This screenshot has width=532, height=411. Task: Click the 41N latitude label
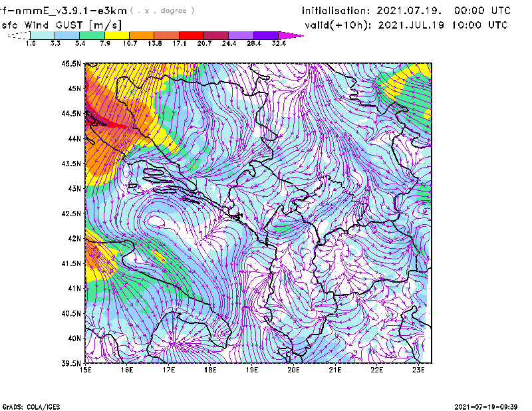coord(74,289)
